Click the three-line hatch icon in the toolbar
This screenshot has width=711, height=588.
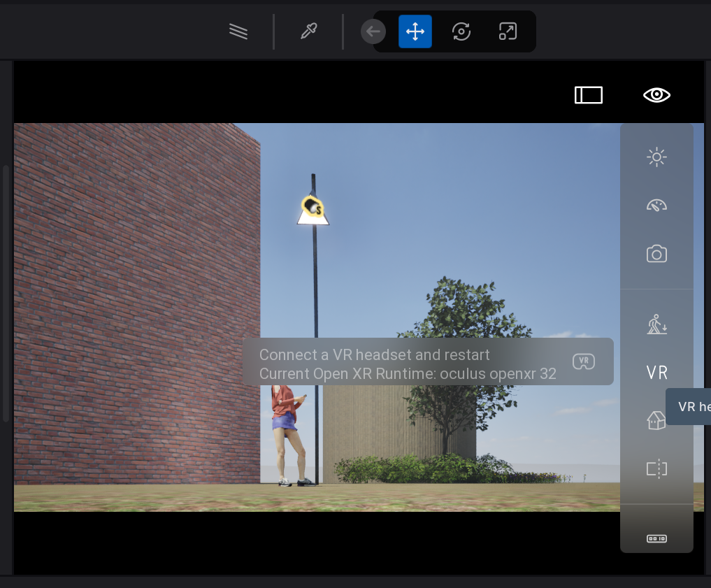(238, 31)
